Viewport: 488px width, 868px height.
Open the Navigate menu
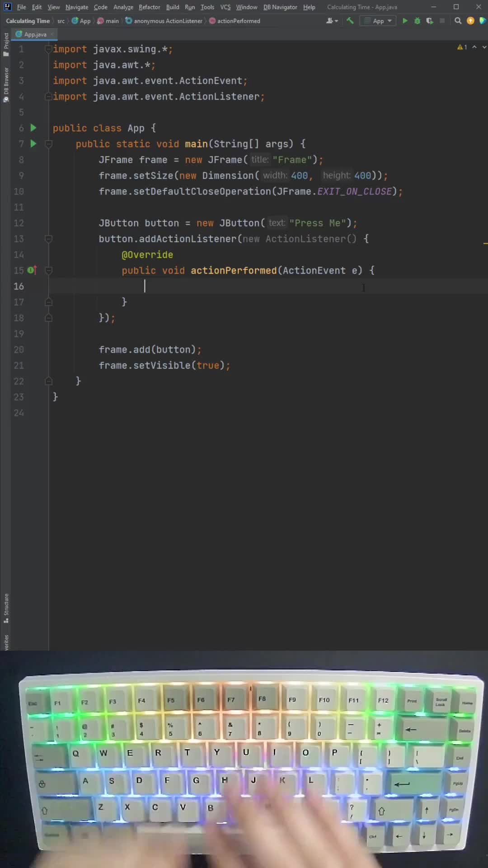click(77, 7)
